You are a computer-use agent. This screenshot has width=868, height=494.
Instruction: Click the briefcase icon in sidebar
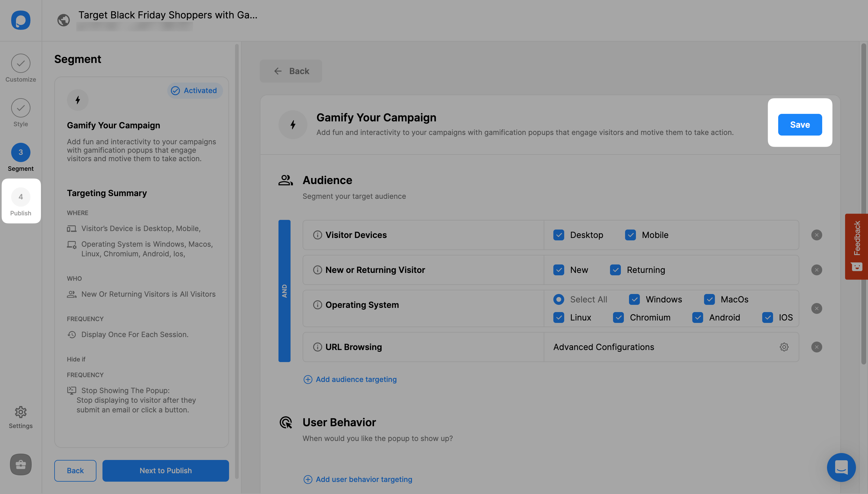pyautogui.click(x=21, y=464)
